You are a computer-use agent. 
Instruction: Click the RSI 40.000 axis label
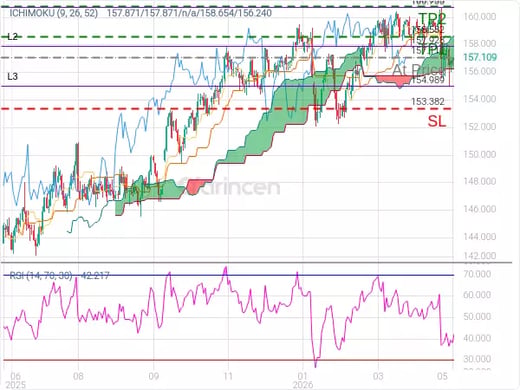click(x=477, y=338)
